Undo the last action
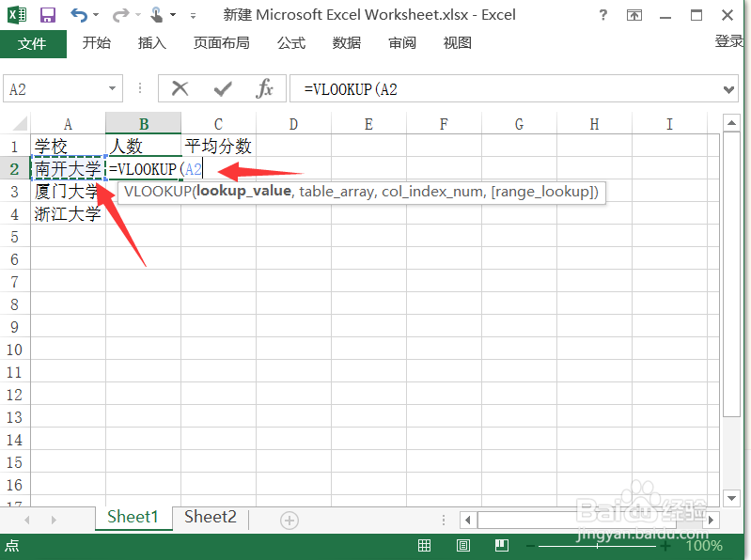The width and height of the screenshot is (751, 560). [x=79, y=15]
